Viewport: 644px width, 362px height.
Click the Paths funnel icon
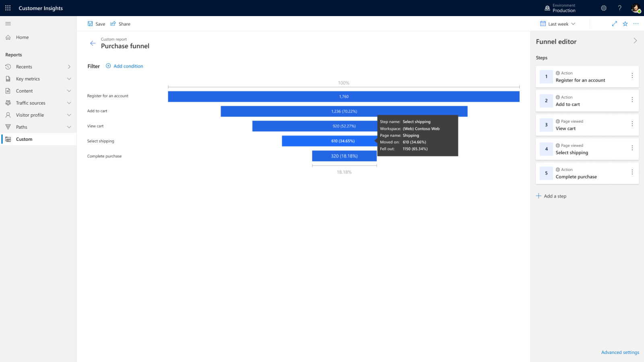point(8,127)
